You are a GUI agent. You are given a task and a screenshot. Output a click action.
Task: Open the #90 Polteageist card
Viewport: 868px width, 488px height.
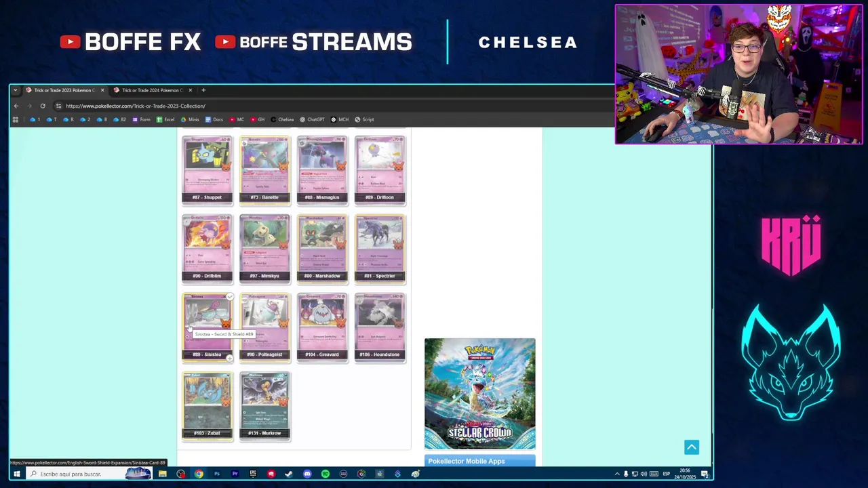point(264,327)
